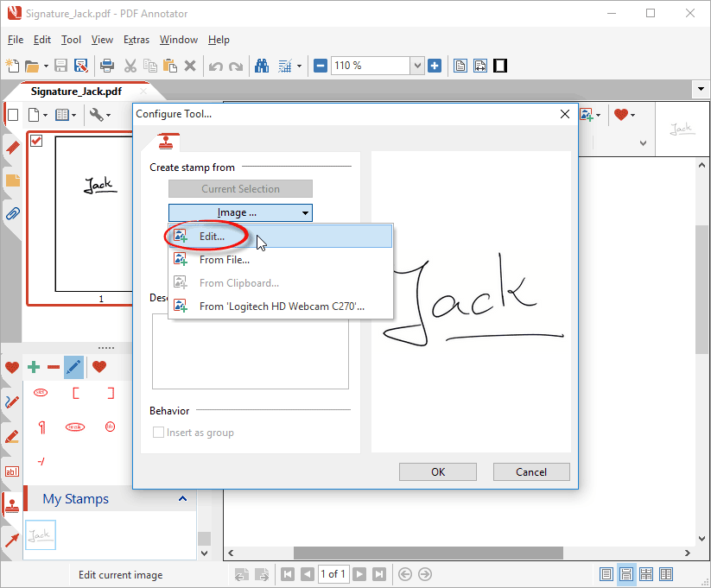Toggle the checkbox on the page thumbnail

(x=35, y=141)
